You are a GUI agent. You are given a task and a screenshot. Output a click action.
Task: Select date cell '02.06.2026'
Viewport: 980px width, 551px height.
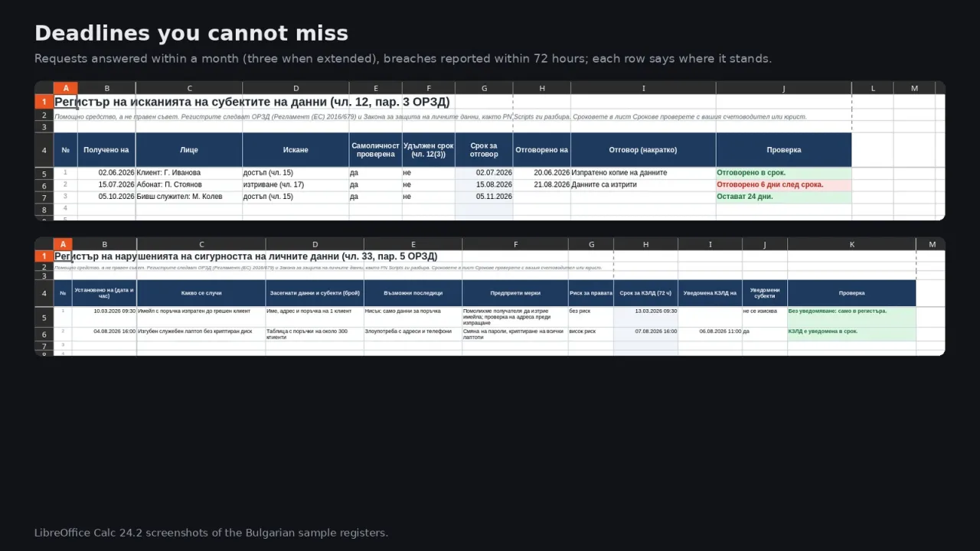click(106, 173)
